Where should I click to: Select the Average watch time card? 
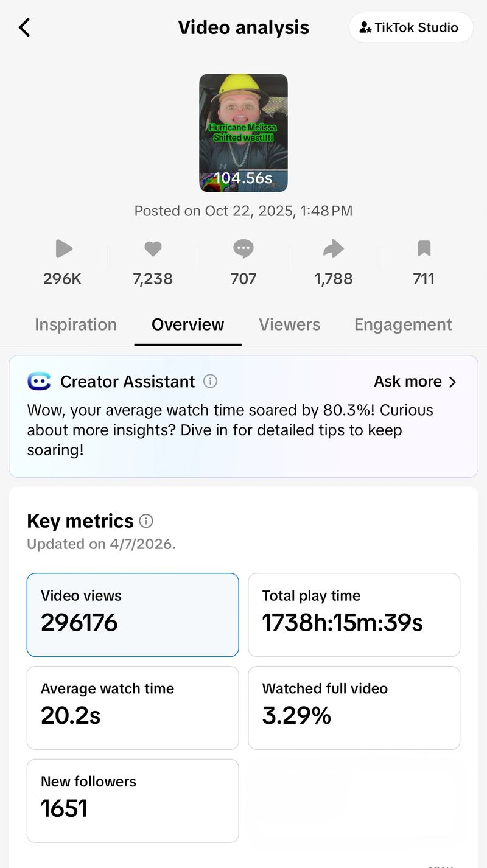click(133, 708)
